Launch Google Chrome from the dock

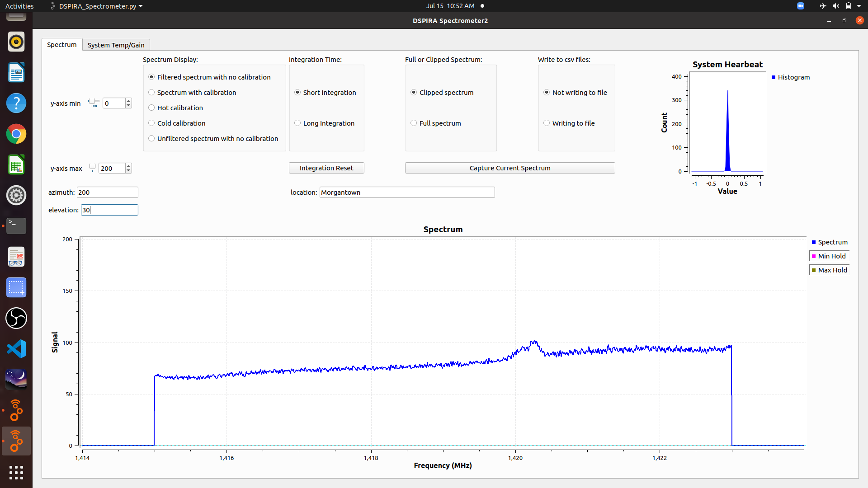coord(16,134)
